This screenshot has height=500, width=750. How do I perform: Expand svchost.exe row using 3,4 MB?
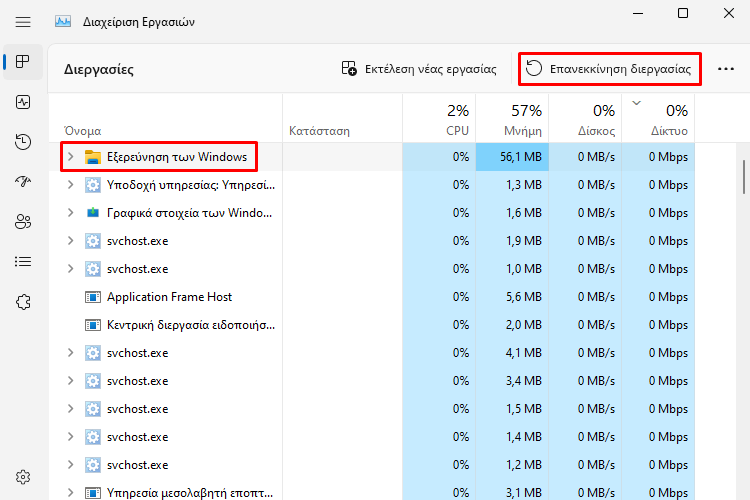coord(70,380)
